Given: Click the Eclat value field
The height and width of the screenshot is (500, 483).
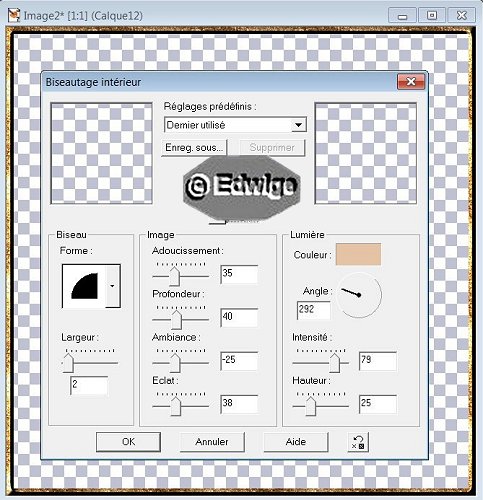Looking at the screenshot, I should [x=239, y=404].
